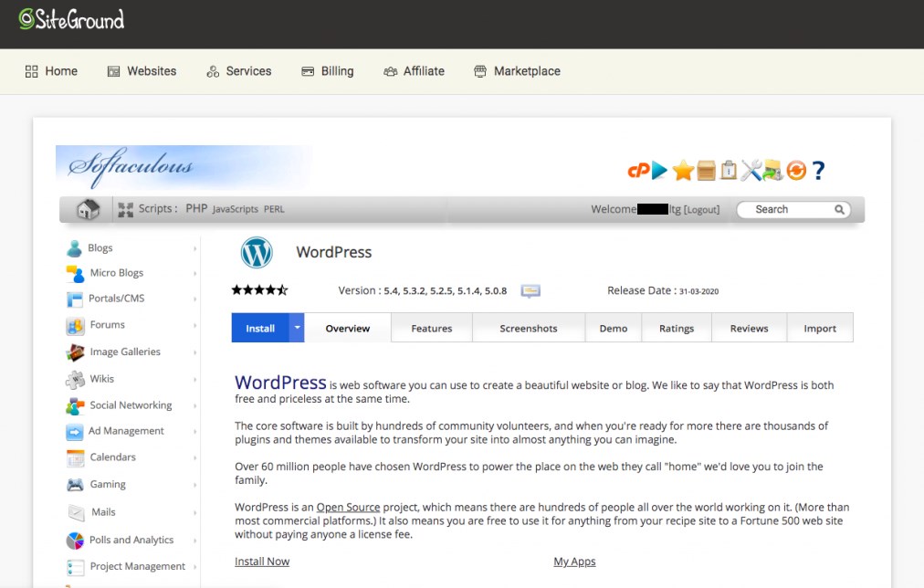Click the orange sync icon
Image resolution: width=924 pixels, height=588 pixels.
coord(796,171)
